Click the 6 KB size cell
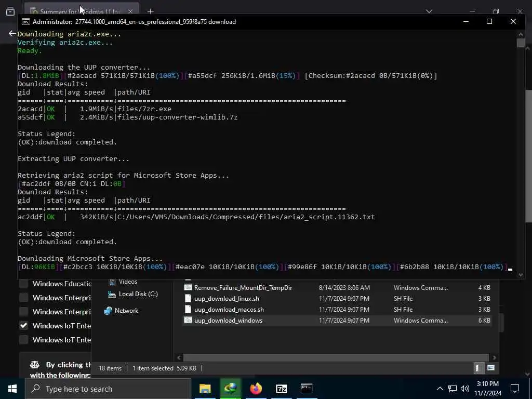This screenshot has width=532, height=399. [x=484, y=320]
